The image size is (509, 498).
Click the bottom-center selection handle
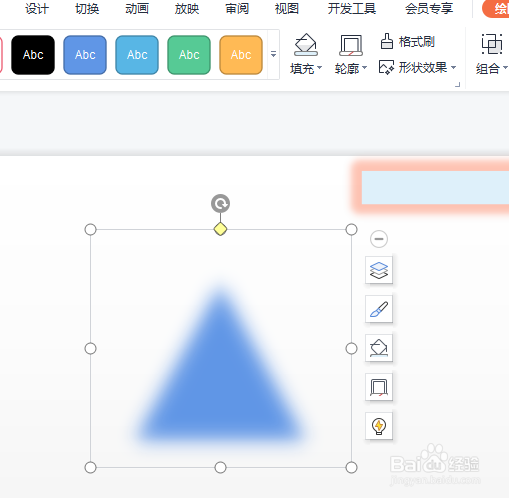click(220, 467)
